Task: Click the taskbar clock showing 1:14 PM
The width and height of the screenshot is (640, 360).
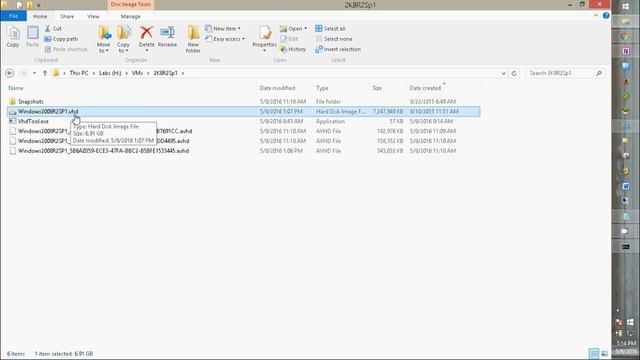Action: (x=626, y=343)
